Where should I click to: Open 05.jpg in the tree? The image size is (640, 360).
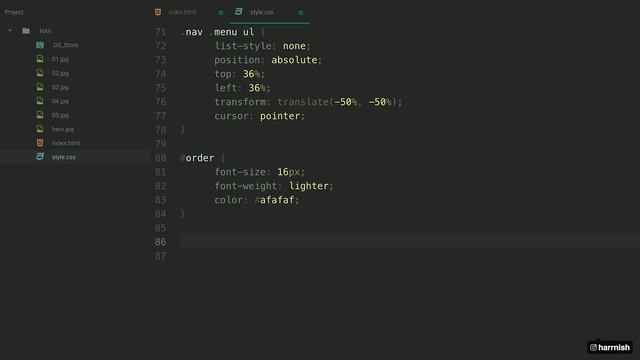[x=60, y=115]
